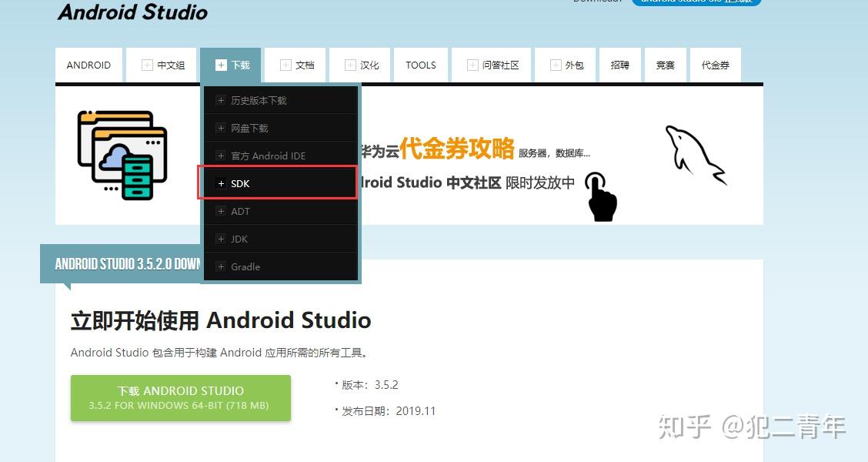This screenshot has width=868, height=462.
Task: Click the 立即开始使用 Android Studio heading
Action: [221, 320]
